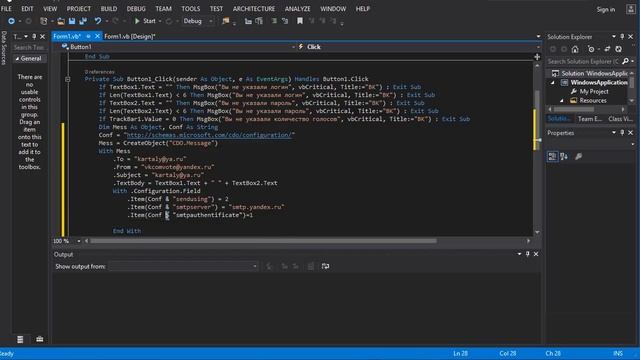640x360 pixels.
Task: Click the Navigate Backward toolbar icon
Action: coord(11,21)
